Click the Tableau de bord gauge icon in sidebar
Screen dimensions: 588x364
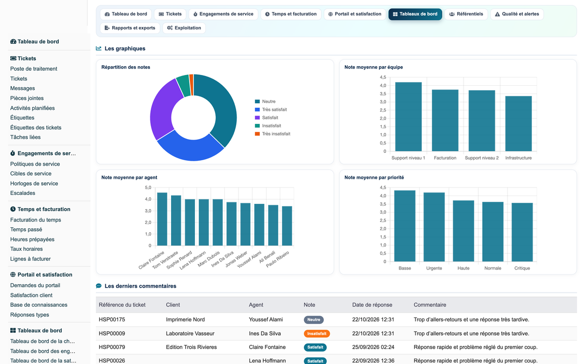click(x=13, y=42)
